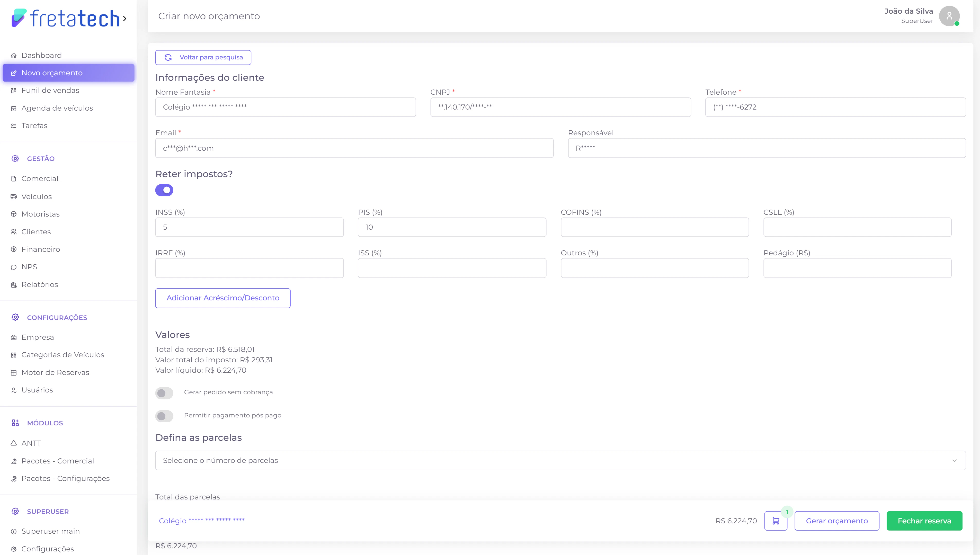Click into the COFINS (%) field
The height and width of the screenshot is (555, 980).
(x=654, y=227)
